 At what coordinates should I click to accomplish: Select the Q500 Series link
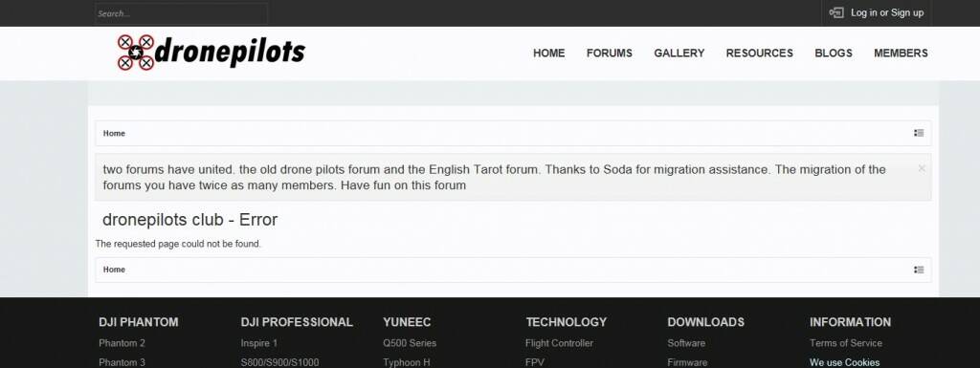(410, 343)
